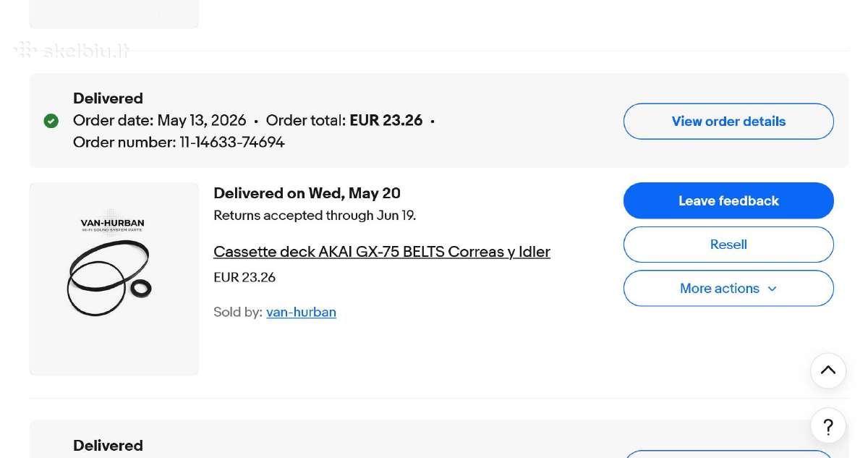Click the Leave feedback button
The image size is (868, 458).
(728, 200)
